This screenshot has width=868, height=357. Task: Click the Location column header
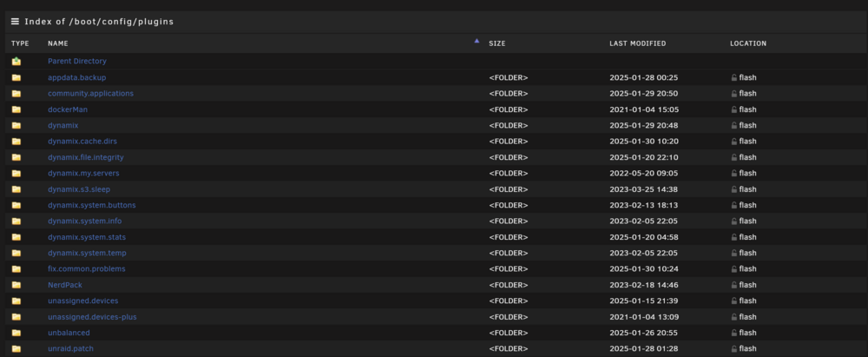[748, 43]
